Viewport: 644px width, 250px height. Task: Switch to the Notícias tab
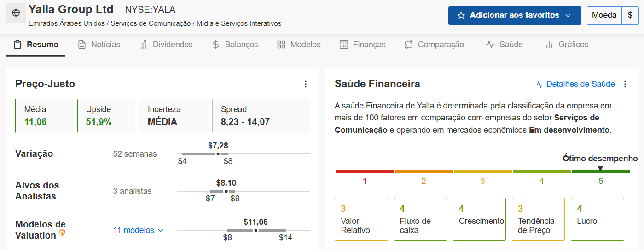[99, 45]
